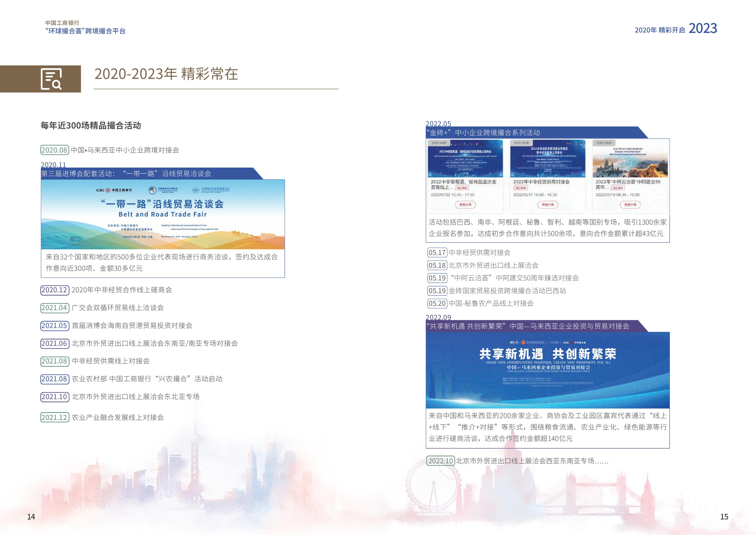The image size is (756, 535).
Task: Click the 活动已结束 badge on the first event card
Action: click(439, 143)
